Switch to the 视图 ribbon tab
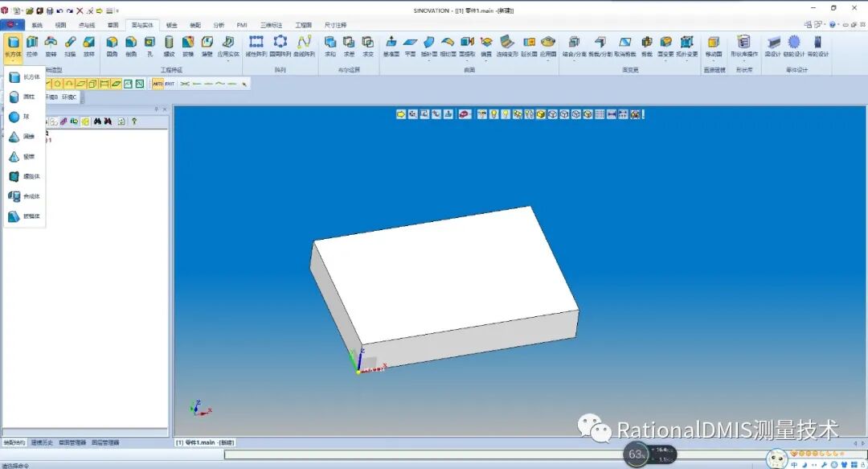 [x=60, y=25]
